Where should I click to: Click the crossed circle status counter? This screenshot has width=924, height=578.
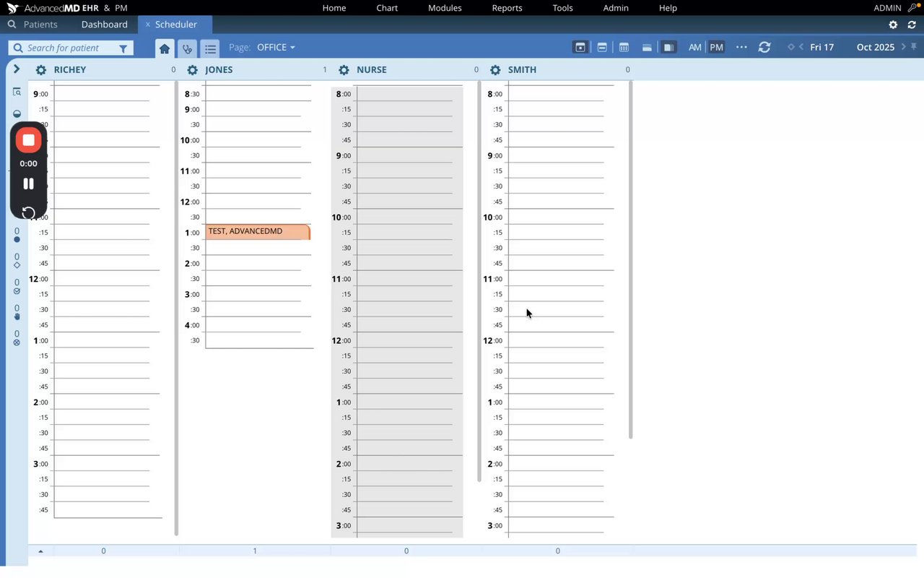(x=17, y=338)
